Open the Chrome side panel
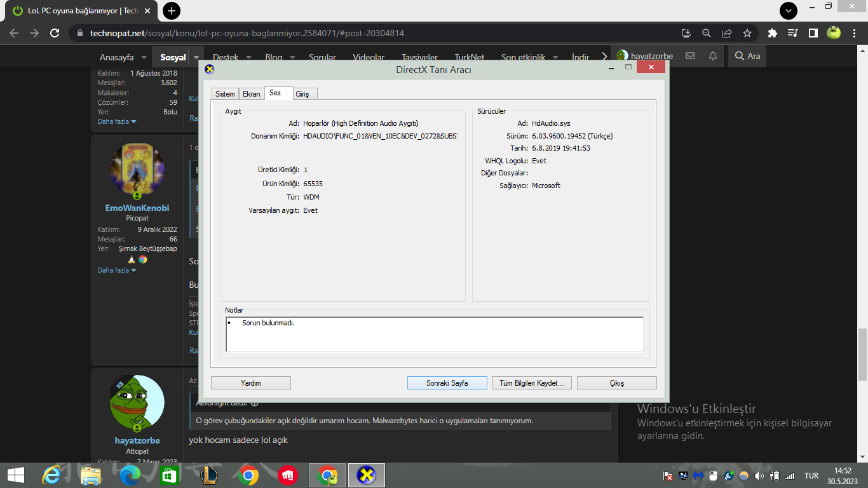The width and height of the screenshot is (868, 488). click(813, 33)
